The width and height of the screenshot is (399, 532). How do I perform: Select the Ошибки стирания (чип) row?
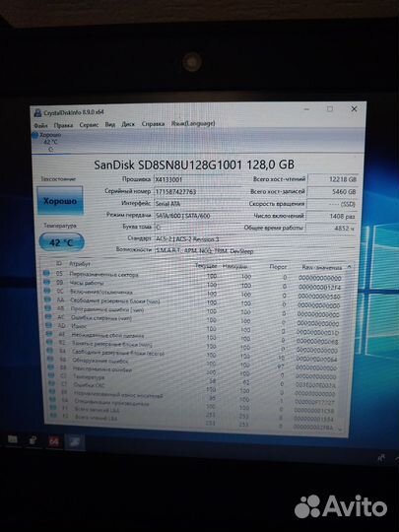pyautogui.click(x=192, y=319)
